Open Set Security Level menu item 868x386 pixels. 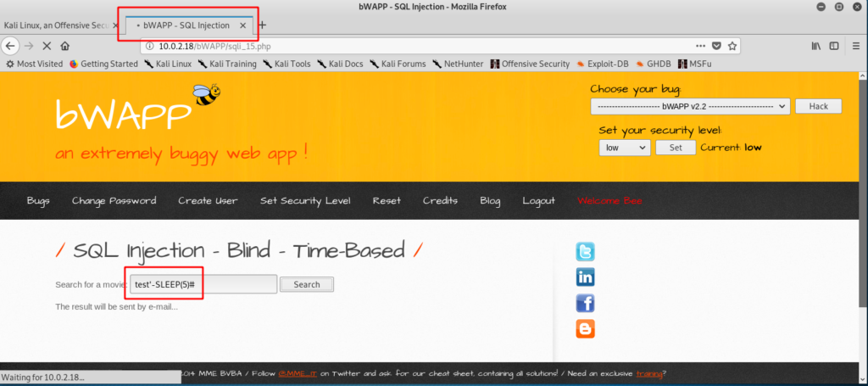[x=305, y=200]
